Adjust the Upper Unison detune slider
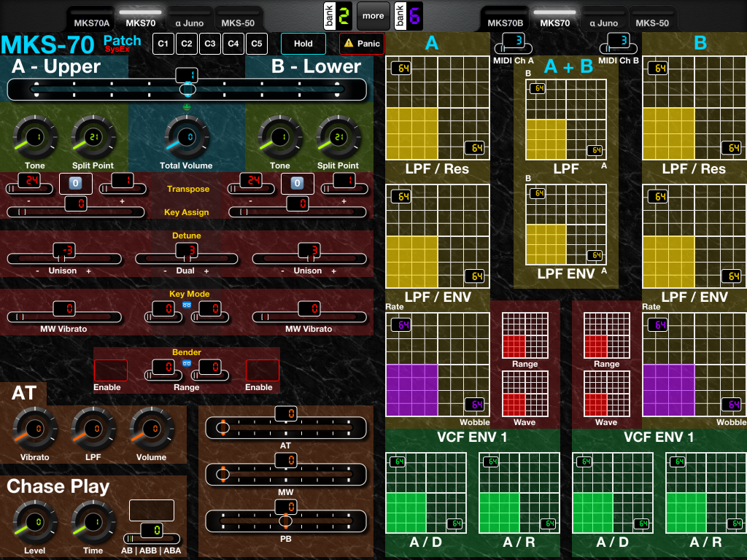 click(64, 259)
